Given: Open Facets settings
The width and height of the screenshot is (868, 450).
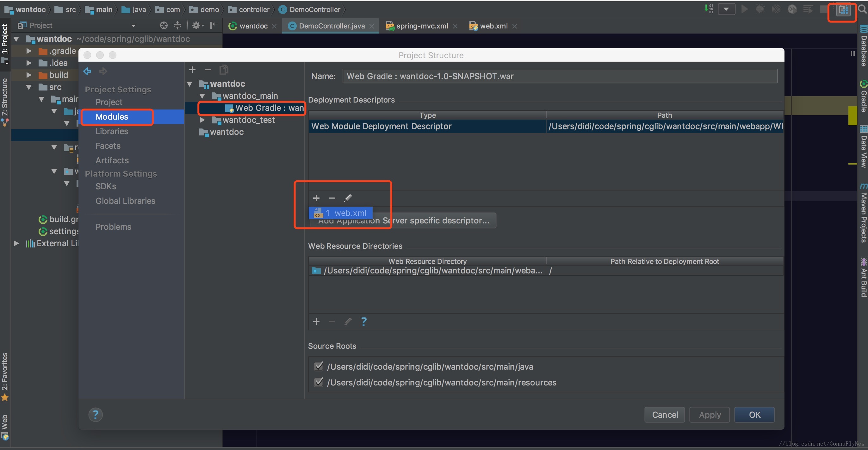Looking at the screenshot, I should point(108,146).
